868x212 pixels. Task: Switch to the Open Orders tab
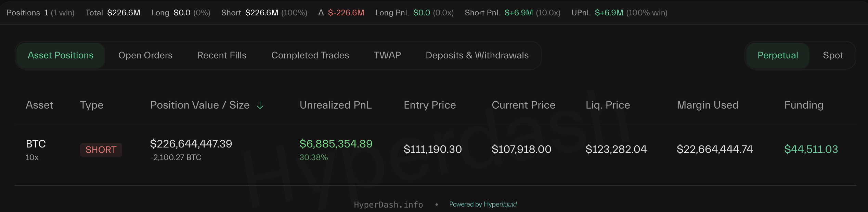[x=145, y=55]
